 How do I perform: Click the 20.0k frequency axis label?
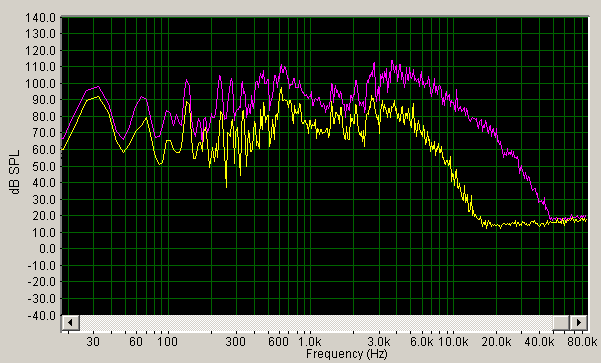pyautogui.click(x=496, y=341)
